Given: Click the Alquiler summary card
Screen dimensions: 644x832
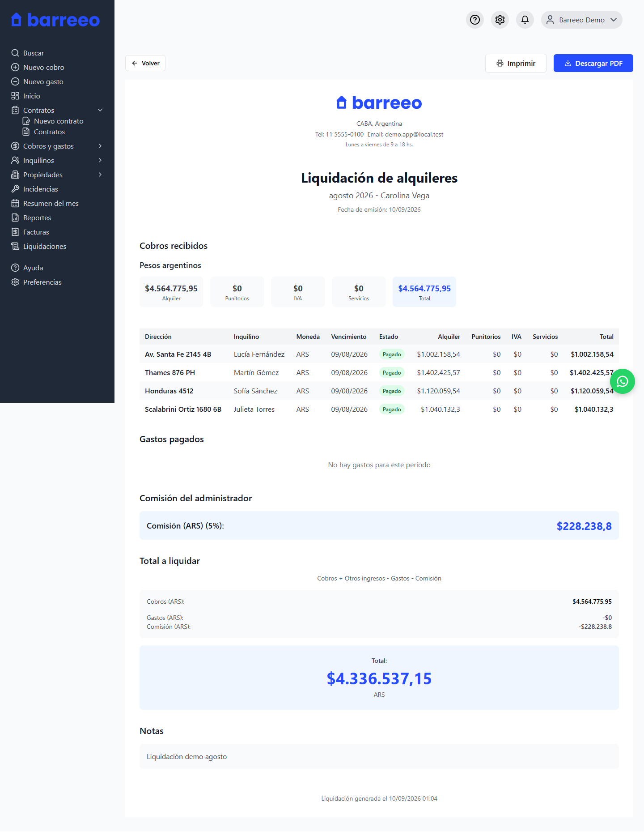Looking at the screenshot, I should tap(171, 292).
